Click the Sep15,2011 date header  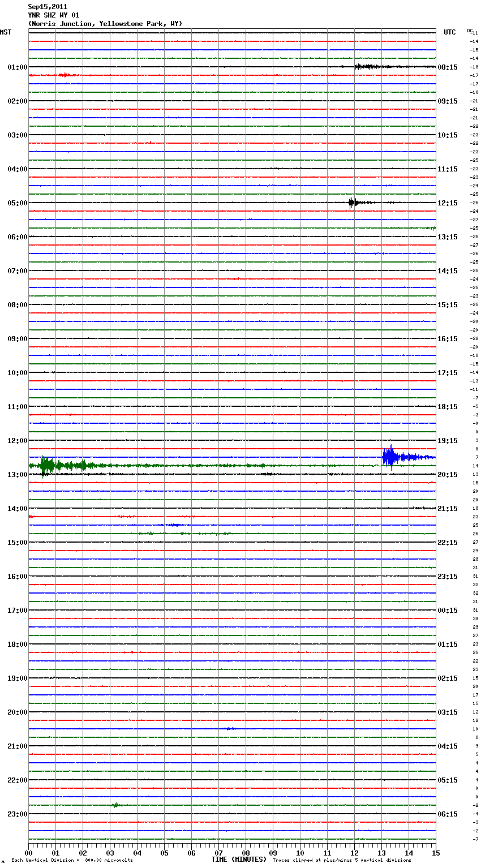48,7
